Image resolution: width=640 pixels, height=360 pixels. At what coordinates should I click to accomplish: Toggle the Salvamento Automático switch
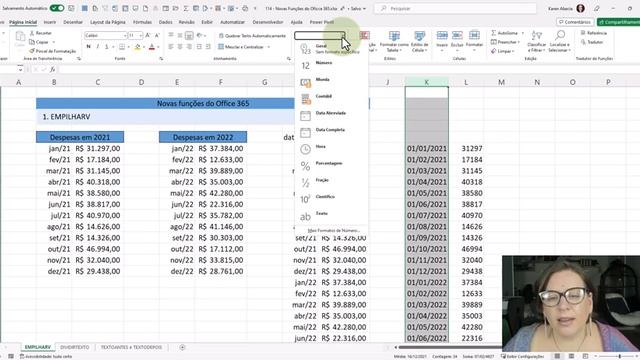57,8
